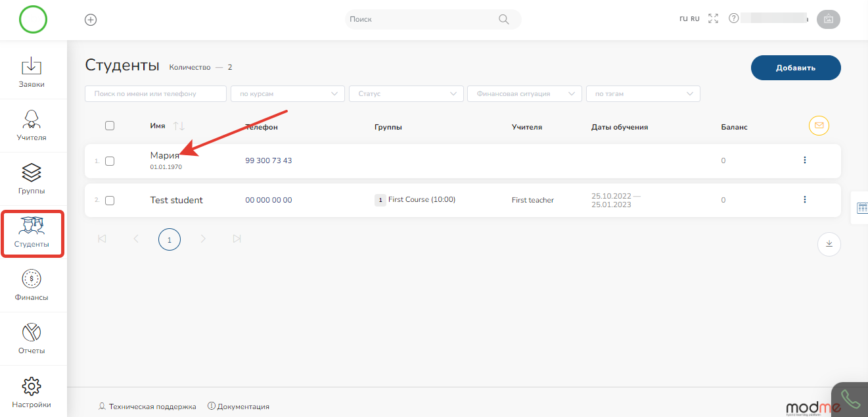Screen dimensions: 868x417
Task: Toggle the select-all students checkbox
Action: (x=110, y=126)
